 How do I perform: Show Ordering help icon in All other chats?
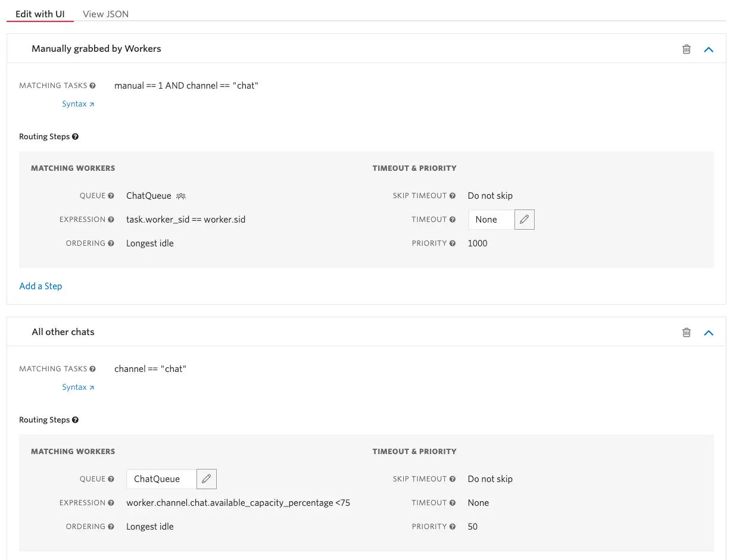tap(111, 527)
